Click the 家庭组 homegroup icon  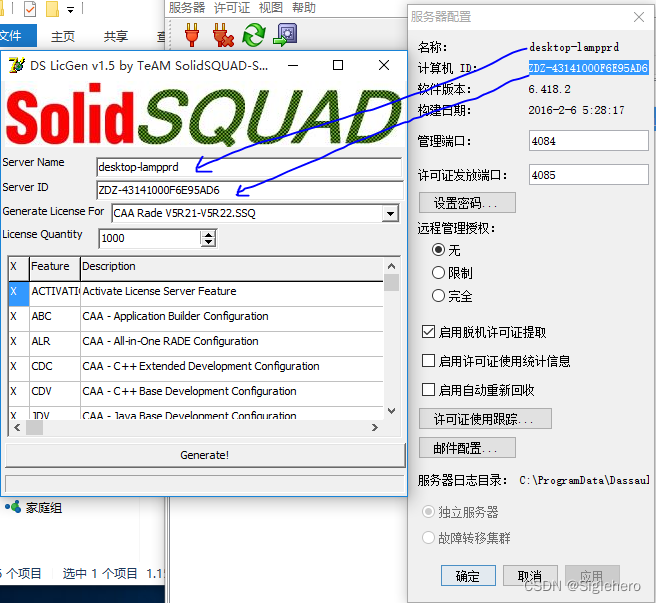coord(13,508)
